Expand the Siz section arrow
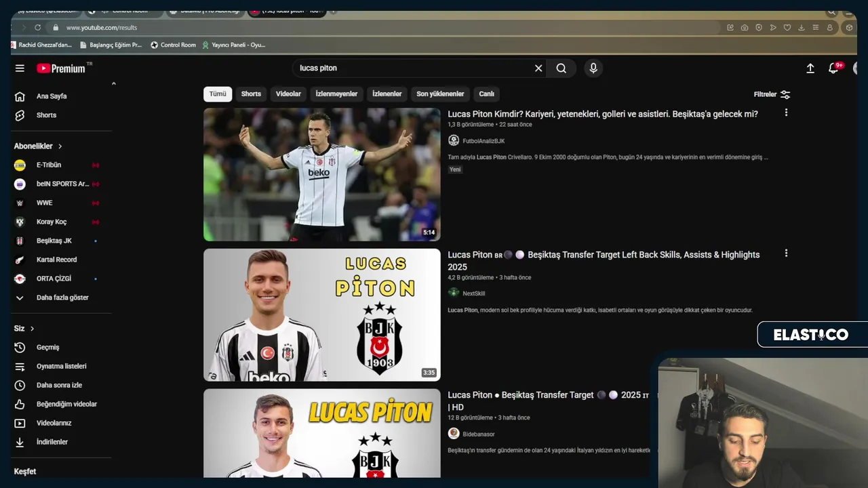Screen dimensions: 868x488 coord(32,329)
